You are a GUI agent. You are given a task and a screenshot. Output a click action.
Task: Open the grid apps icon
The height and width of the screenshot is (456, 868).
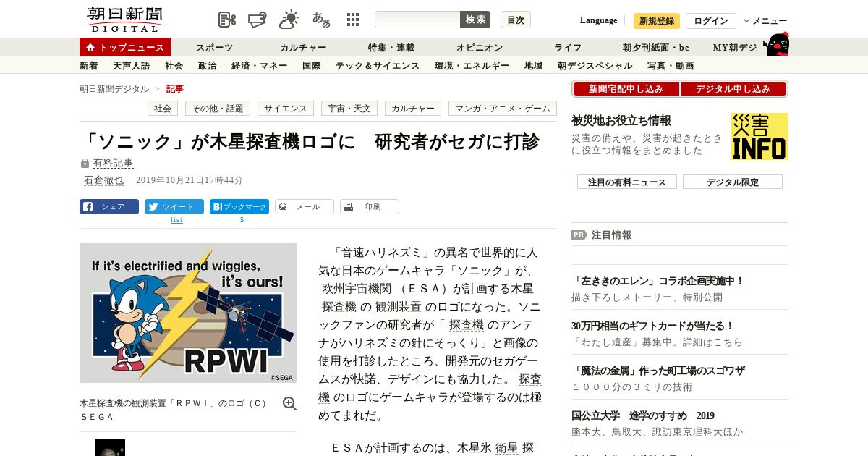pyautogui.click(x=353, y=20)
